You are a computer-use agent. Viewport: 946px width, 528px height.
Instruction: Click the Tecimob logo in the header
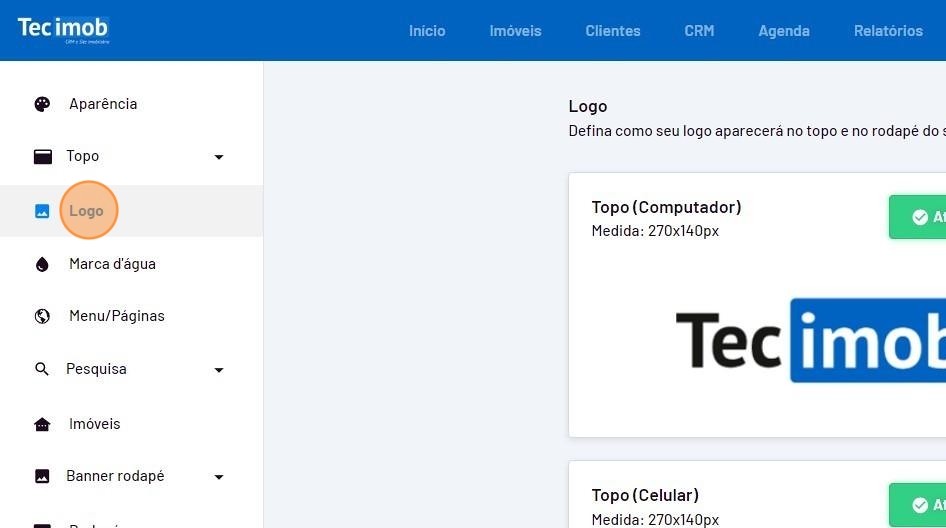(x=63, y=29)
